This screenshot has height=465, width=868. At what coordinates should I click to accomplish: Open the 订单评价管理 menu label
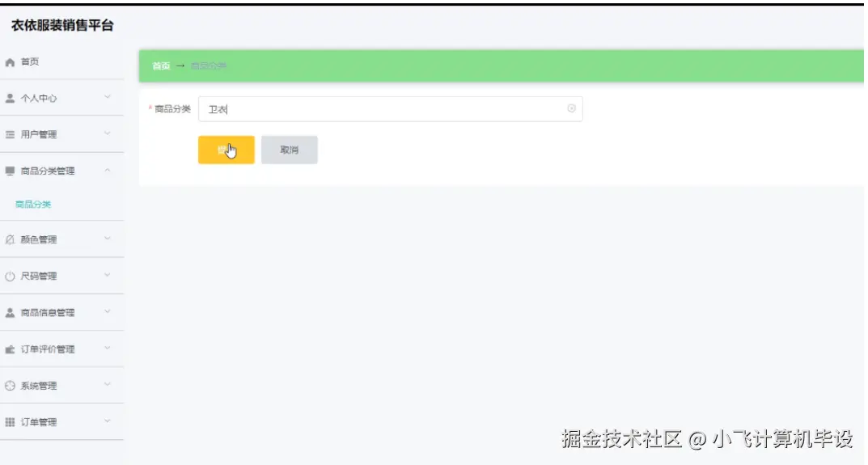tap(48, 349)
